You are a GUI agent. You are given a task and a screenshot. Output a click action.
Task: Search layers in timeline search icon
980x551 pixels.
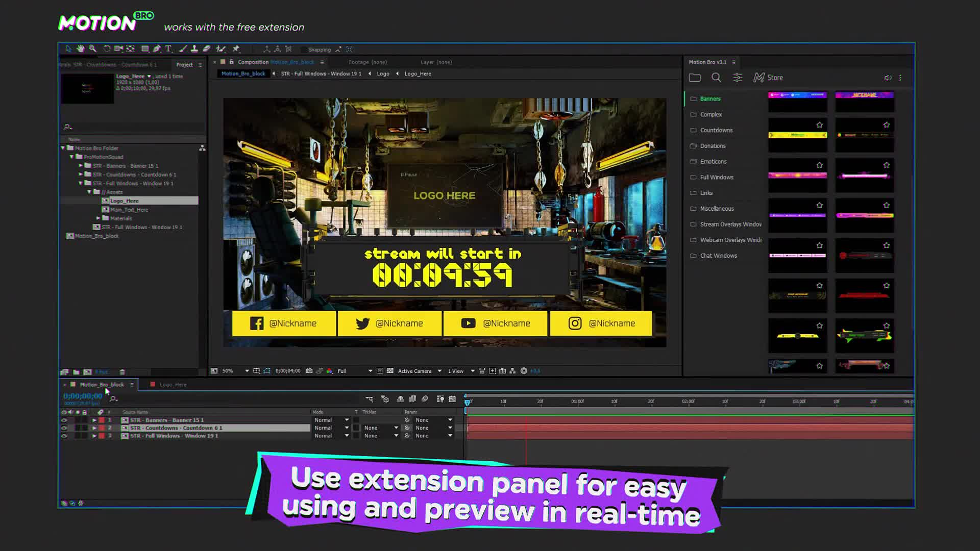click(x=113, y=398)
